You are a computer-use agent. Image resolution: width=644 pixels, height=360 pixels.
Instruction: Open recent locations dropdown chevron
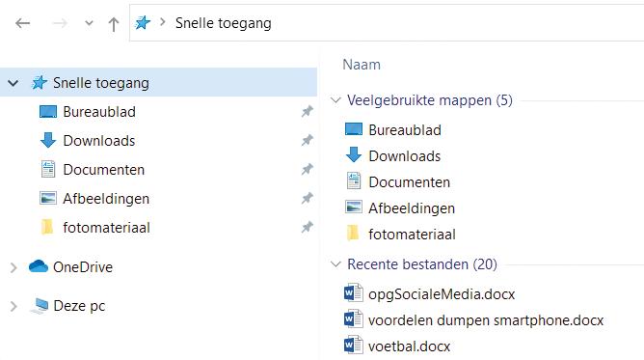(x=89, y=23)
